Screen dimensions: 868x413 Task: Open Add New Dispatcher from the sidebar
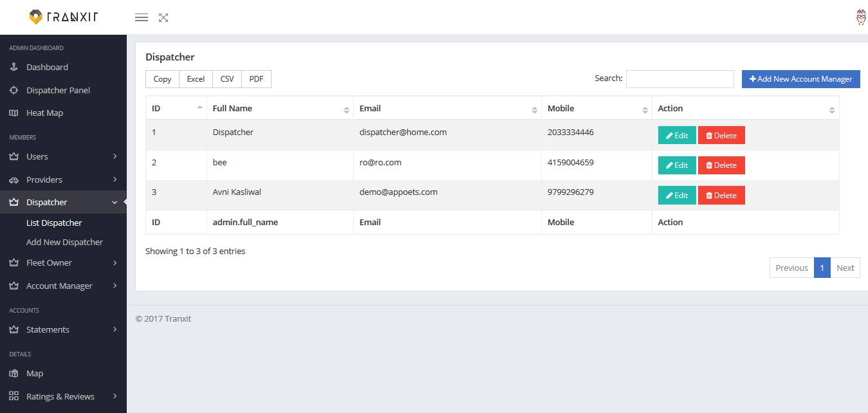click(64, 242)
